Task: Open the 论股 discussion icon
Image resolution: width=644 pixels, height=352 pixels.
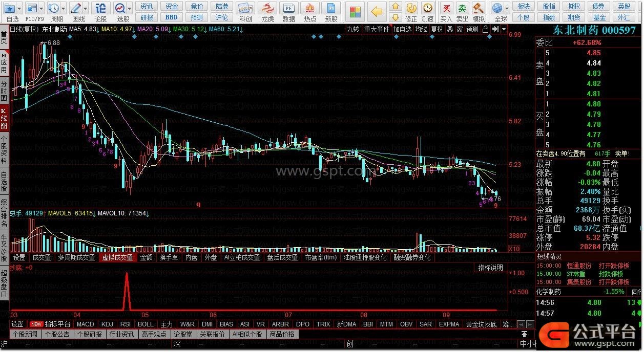Action: tap(101, 9)
